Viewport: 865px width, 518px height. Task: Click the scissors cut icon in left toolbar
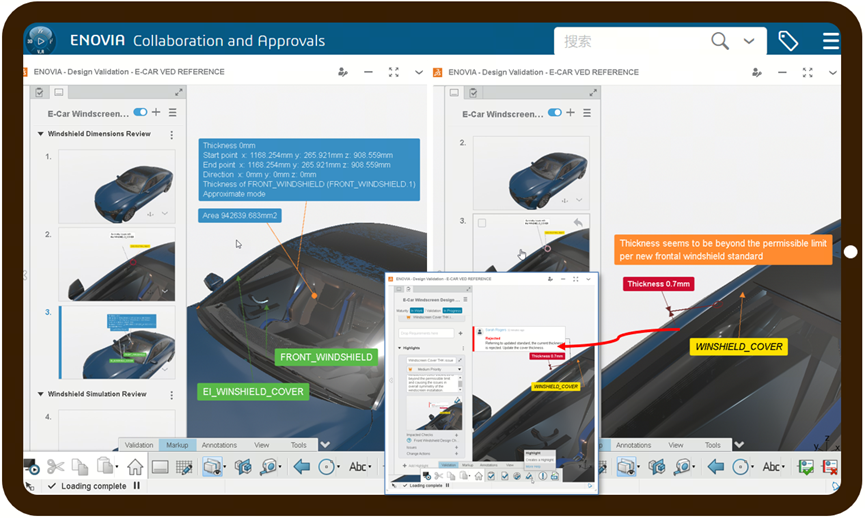pyautogui.click(x=55, y=466)
